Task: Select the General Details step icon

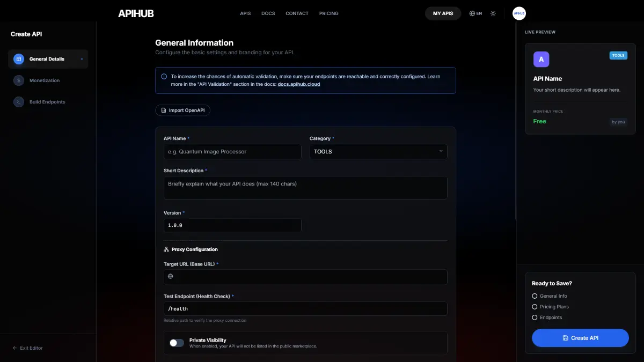Action: point(19,59)
